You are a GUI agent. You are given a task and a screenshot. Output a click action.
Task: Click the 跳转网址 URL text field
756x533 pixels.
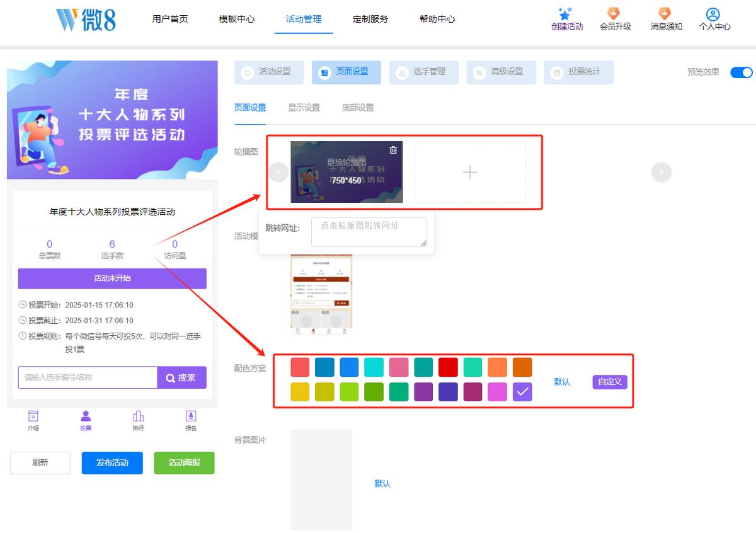click(x=369, y=232)
